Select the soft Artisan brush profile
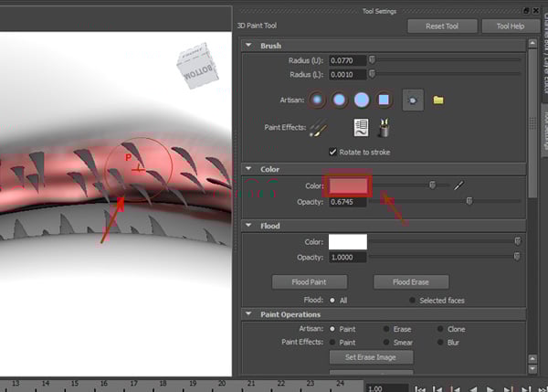The width and height of the screenshot is (548, 392). [339, 100]
